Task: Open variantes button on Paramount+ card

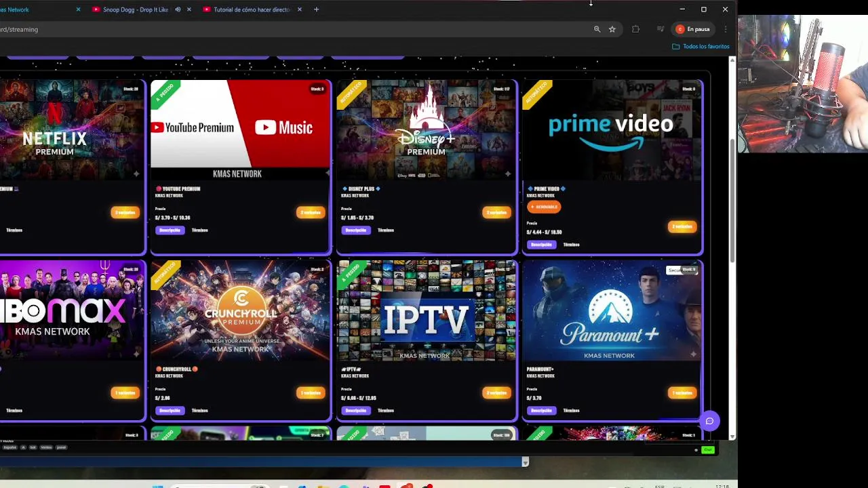Action: coord(682,393)
